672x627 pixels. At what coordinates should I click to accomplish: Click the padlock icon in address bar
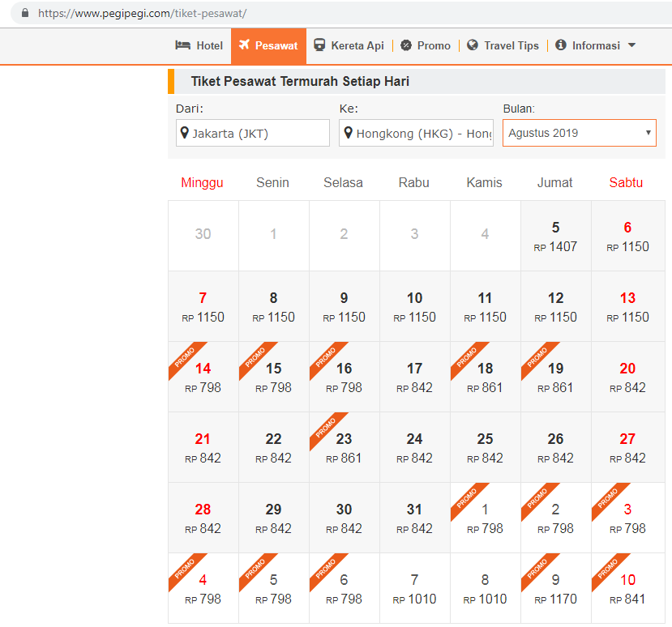coord(24,13)
